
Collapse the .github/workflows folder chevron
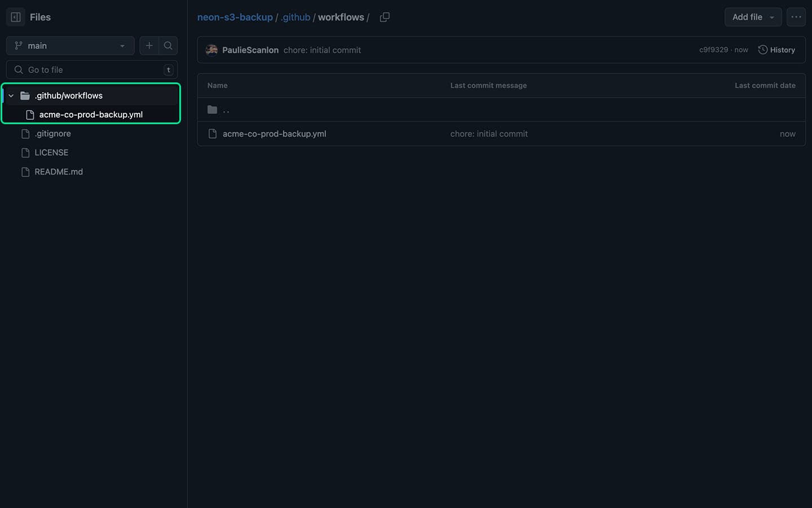[11, 95]
